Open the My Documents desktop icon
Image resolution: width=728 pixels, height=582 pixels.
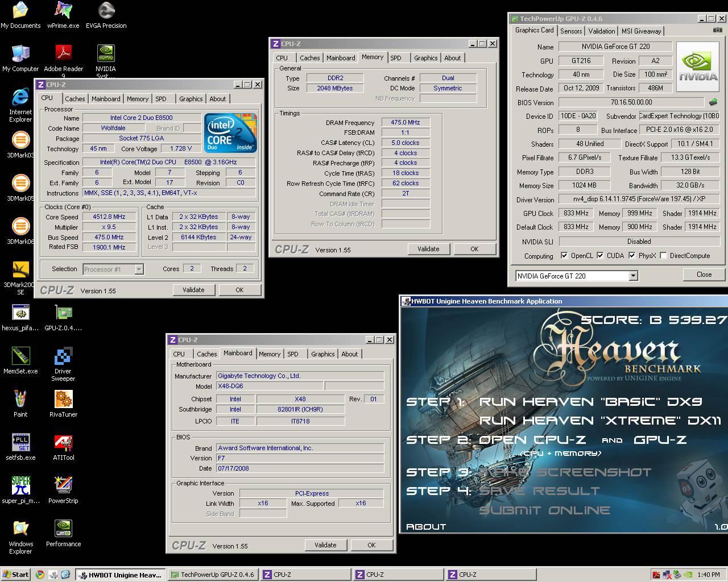(20, 15)
